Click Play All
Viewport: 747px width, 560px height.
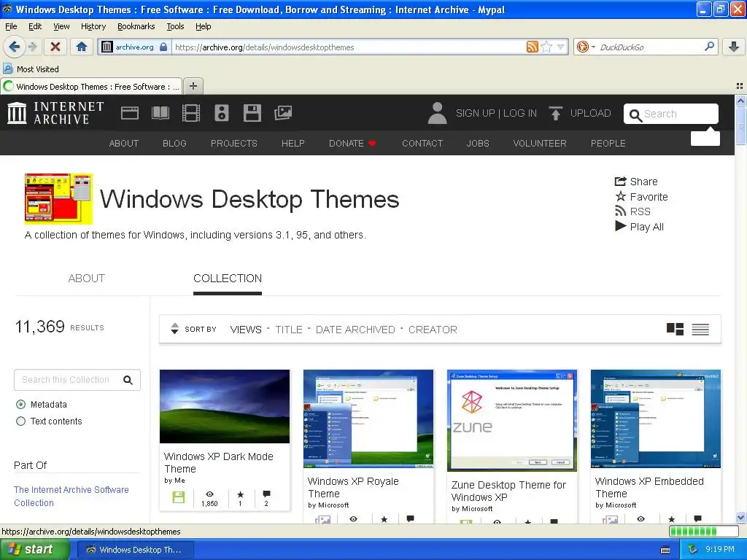coord(639,227)
